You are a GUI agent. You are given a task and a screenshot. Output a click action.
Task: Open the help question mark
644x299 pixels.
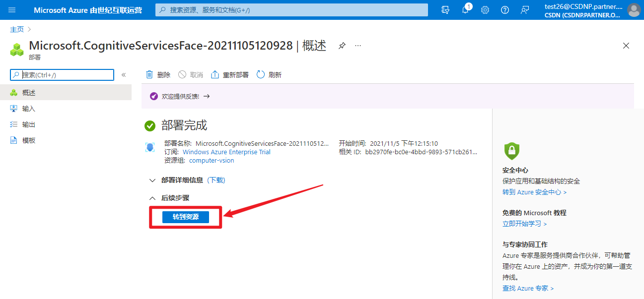pos(505,10)
